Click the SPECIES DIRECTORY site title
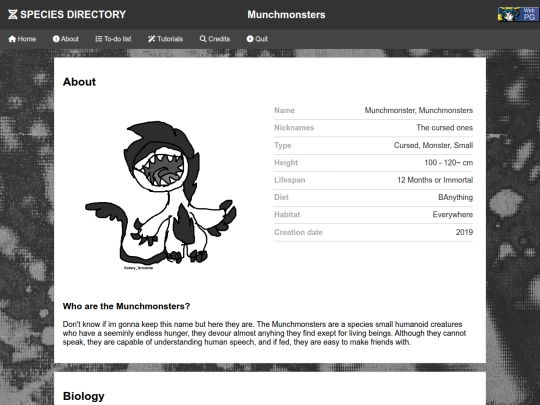The image size is (540, 405). (x=73, y=14)
